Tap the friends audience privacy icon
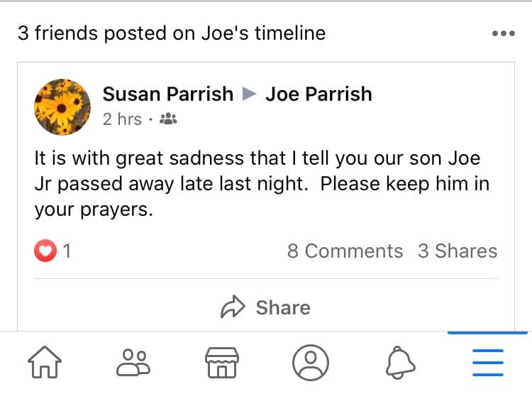 point(169,119)
